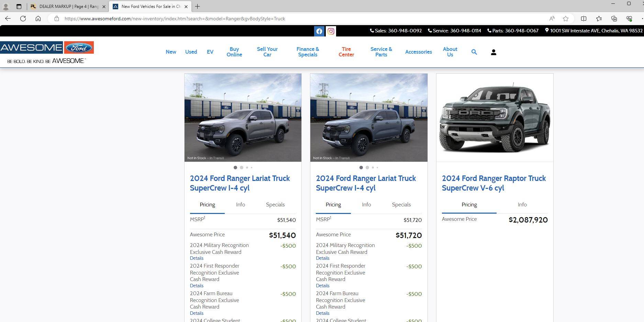Call the Service phone number link
This screenshot has width=644, height=322.
coord(454,31)
